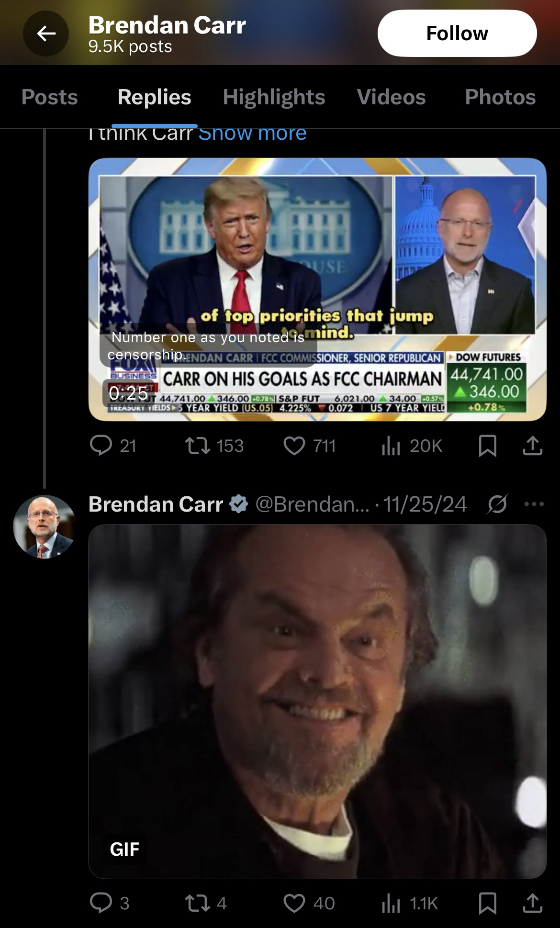Viewport: 560px width, 928px height.
Task: Switch to the Posts tab
Action: click(49, 97)
